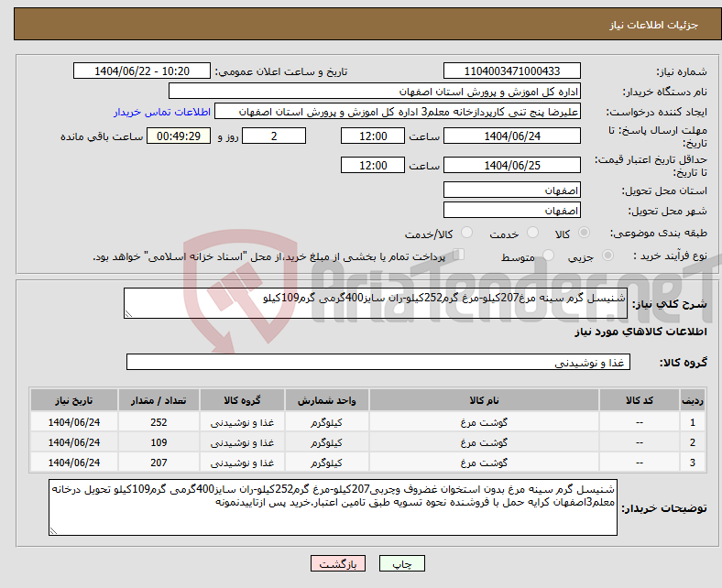Click row number 2 cell

(x=693, y=442)
